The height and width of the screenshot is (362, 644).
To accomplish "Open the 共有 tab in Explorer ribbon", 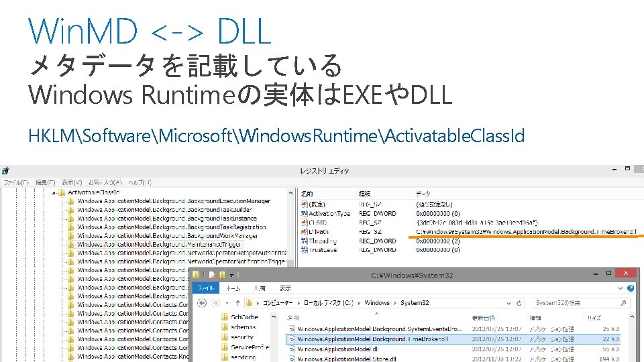I will coord(260,288).
